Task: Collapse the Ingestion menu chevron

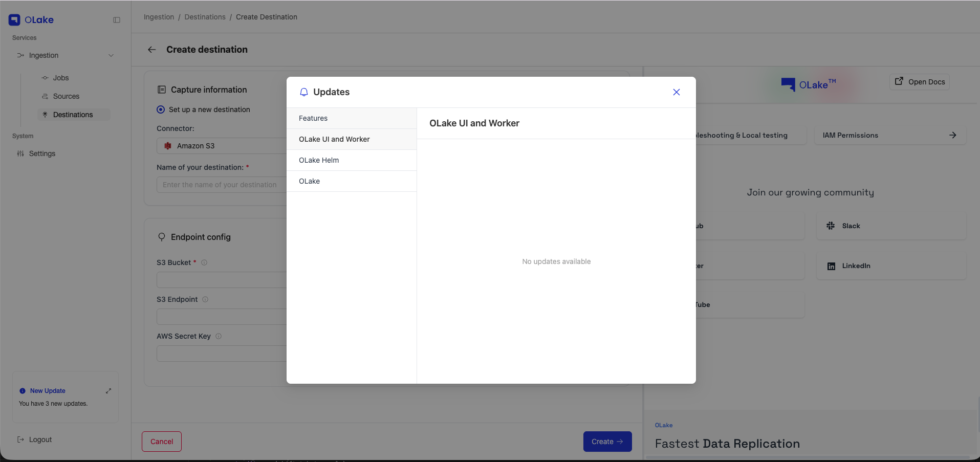Action: [111, 55]
